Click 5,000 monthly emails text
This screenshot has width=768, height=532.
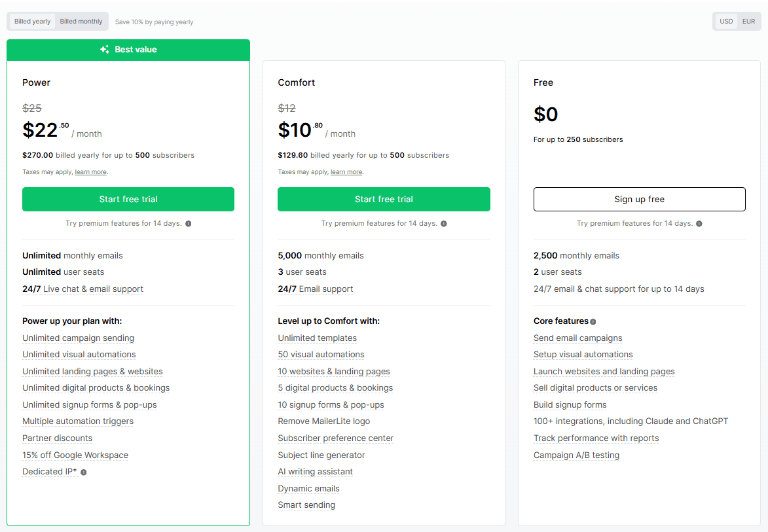[321, 255]
